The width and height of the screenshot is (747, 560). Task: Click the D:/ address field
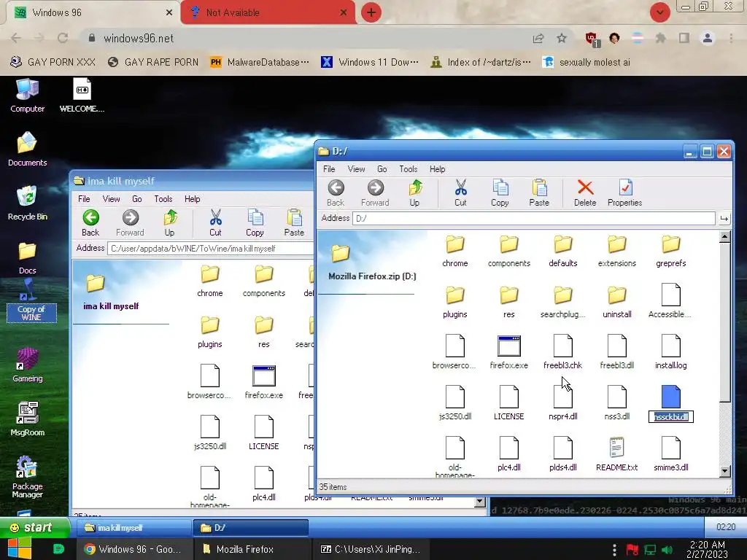point(533,219)
